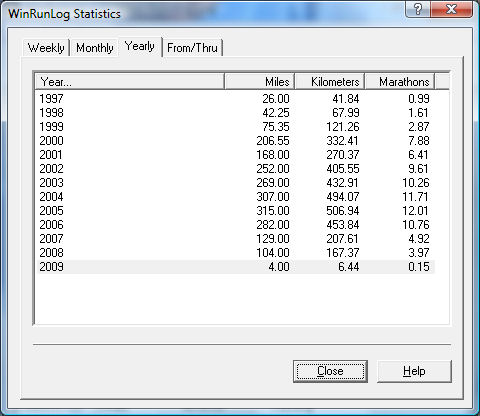Click the 0.15 marathons value
This screenshot has width=480, height=416.
point(419,267)
